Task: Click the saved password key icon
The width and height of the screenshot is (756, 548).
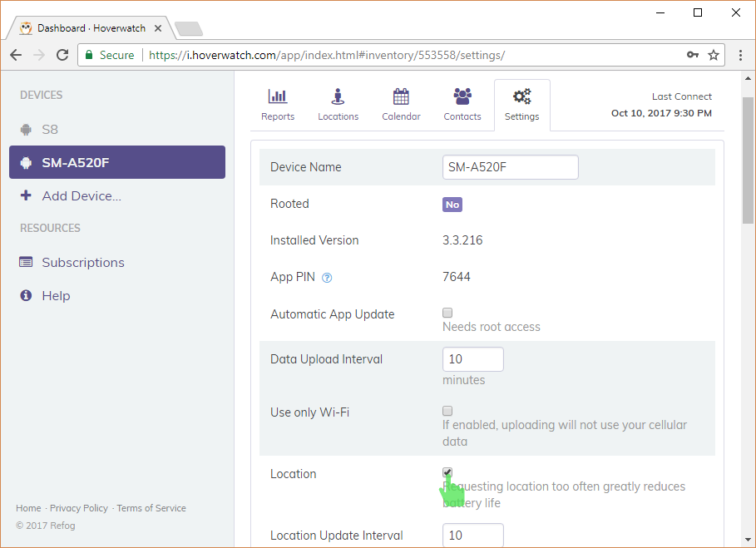Action: [x=692, y=55]
